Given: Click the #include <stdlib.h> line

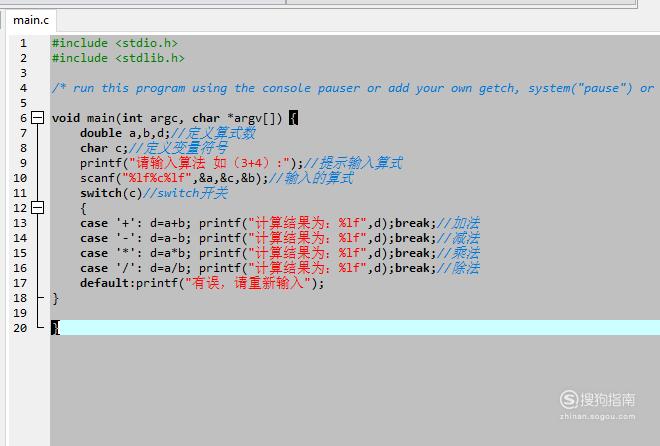Looking at the screenshot, I should coord(118,58).
